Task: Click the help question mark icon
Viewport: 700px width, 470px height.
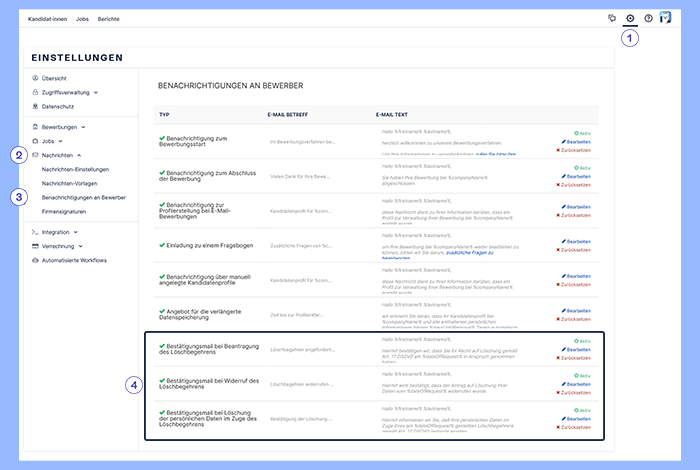Action: 648,18
